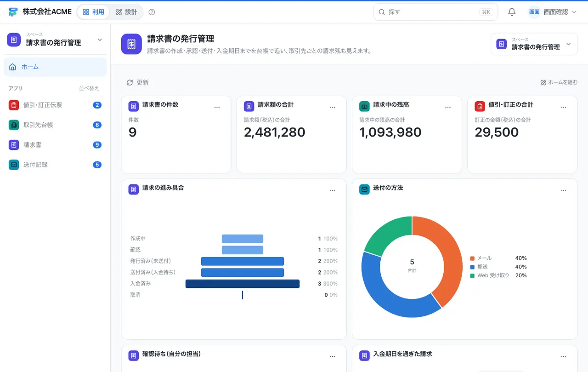Viewport: 588px width, 372px height.
Task: Open options menu on 値引・訂正の合計 card
Action: (x=563, y=107)
